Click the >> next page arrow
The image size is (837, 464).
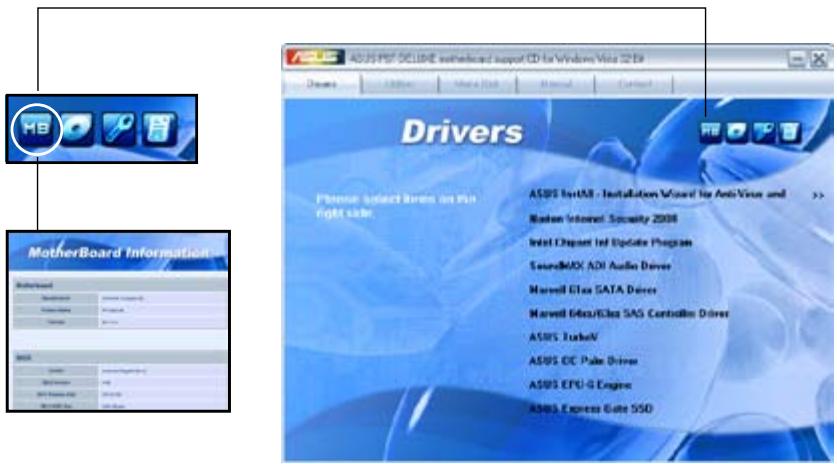[x=818, y=196]
